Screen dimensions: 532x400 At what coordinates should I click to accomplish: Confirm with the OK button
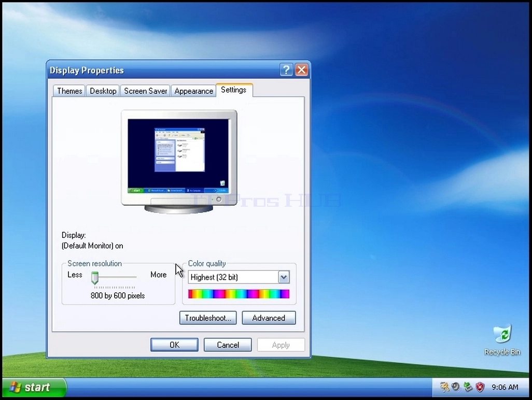(174, 345)
